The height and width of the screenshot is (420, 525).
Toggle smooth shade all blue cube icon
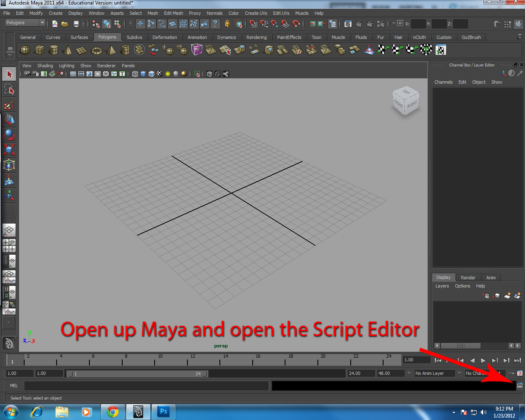pos(143,74)
